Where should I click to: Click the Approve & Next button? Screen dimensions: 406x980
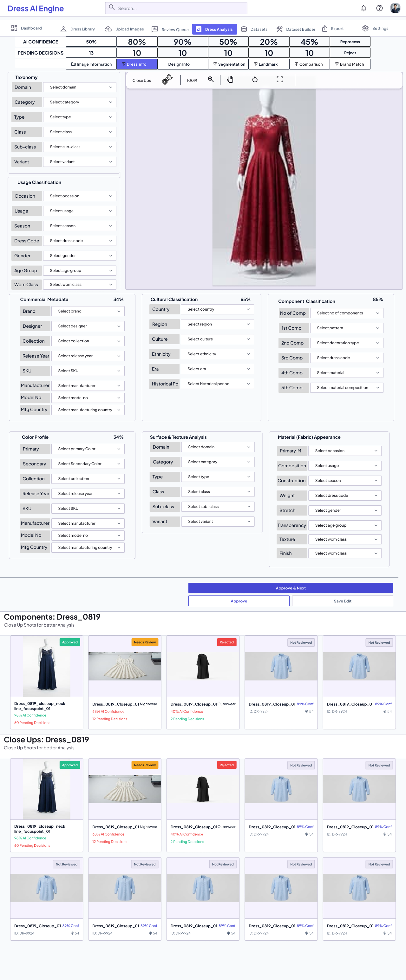[291, 588]
